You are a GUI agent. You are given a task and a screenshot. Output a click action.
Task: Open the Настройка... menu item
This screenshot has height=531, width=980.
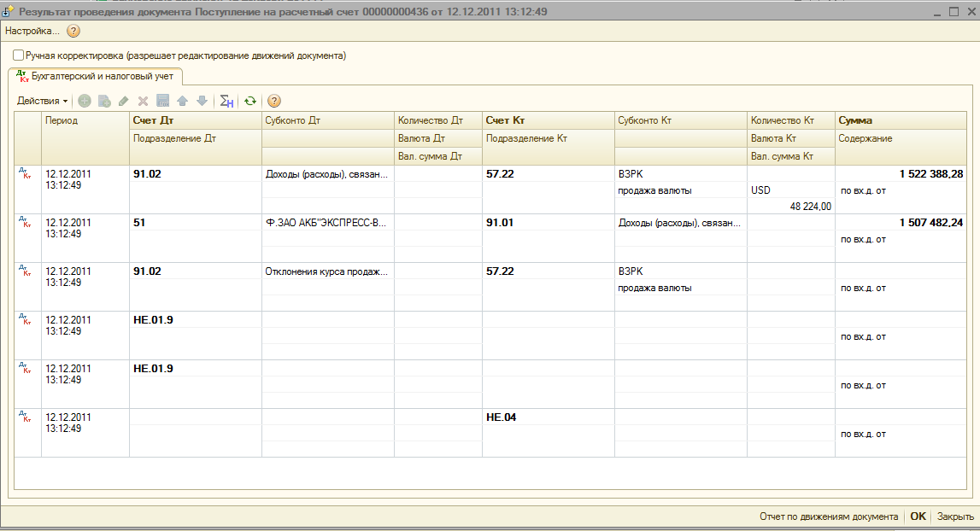32,31
